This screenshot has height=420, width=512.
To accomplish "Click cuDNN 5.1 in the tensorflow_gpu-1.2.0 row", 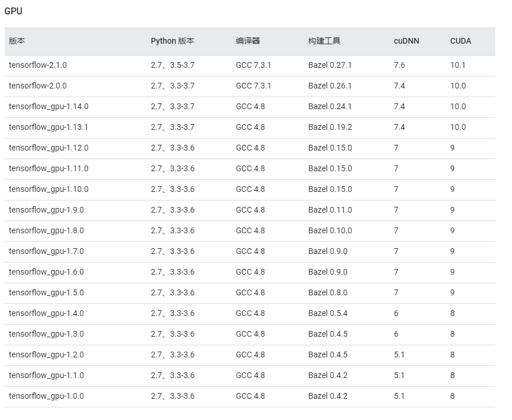I will [x=399, y=355].
